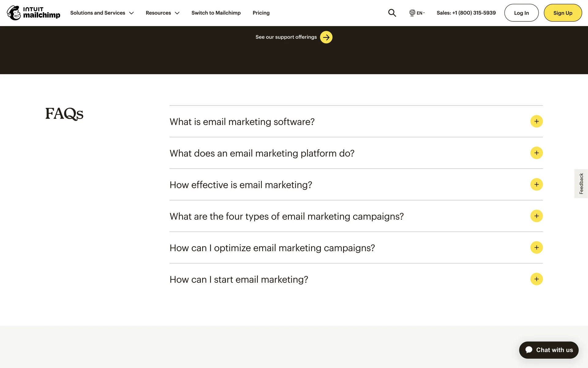Viewport: 588px width, 368px height.
Task: Open the search magnifier icon
Action: [x=392, y=13]
